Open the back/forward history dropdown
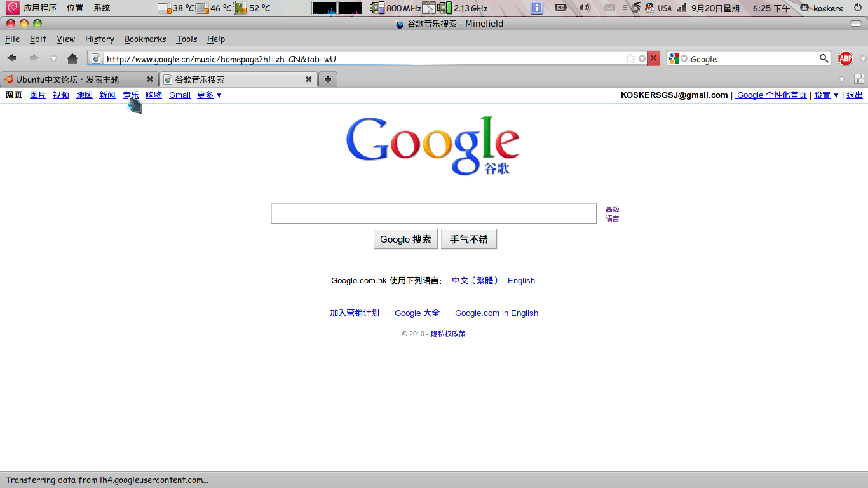 pyautogui.click(x=53, y=59)
